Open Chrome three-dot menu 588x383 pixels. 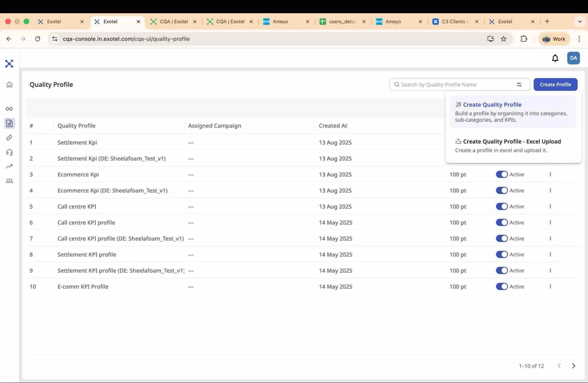point(579,39)
